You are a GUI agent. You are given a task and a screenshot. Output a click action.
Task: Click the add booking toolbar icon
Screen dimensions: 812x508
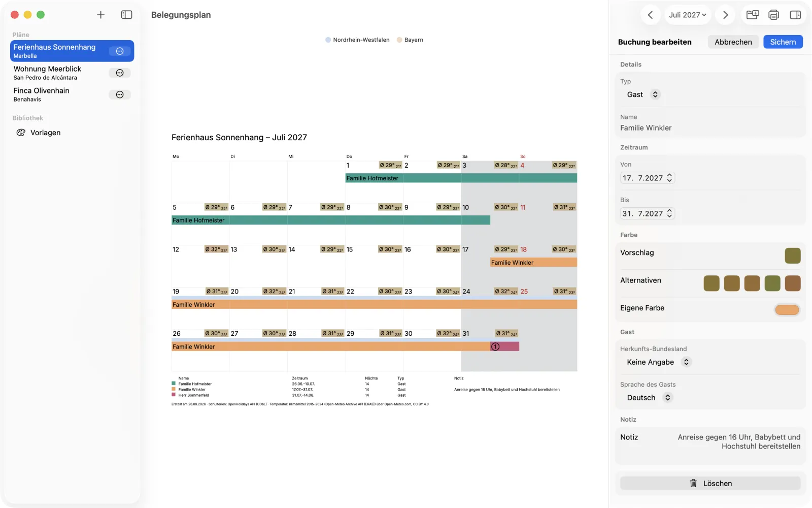(x=753, y=15)
